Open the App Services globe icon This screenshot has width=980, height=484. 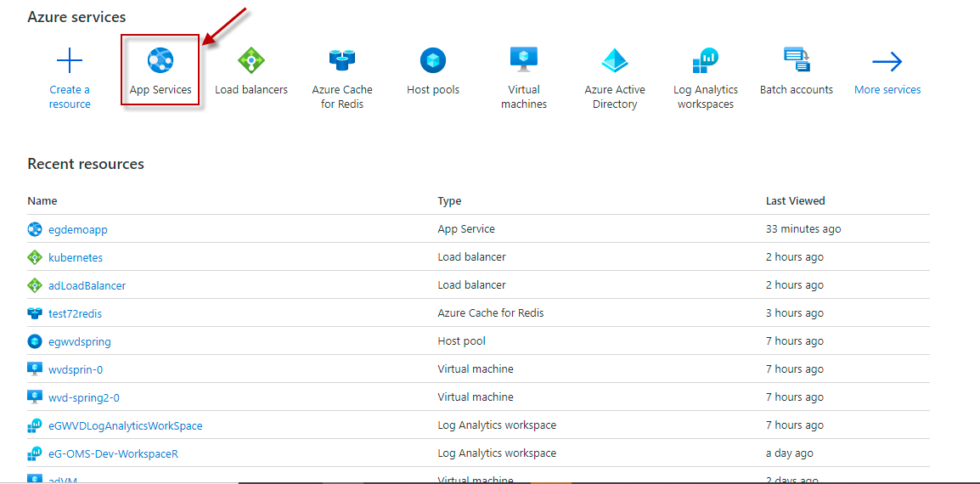(160, 60)
